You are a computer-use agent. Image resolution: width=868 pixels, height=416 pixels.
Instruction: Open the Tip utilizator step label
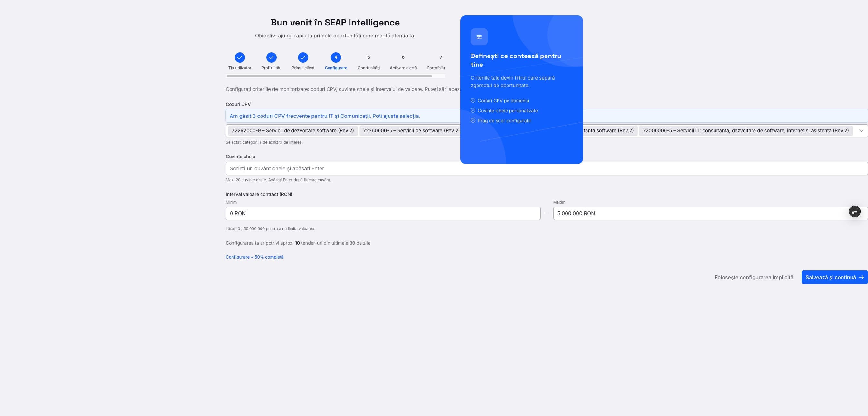click(240, 68)
